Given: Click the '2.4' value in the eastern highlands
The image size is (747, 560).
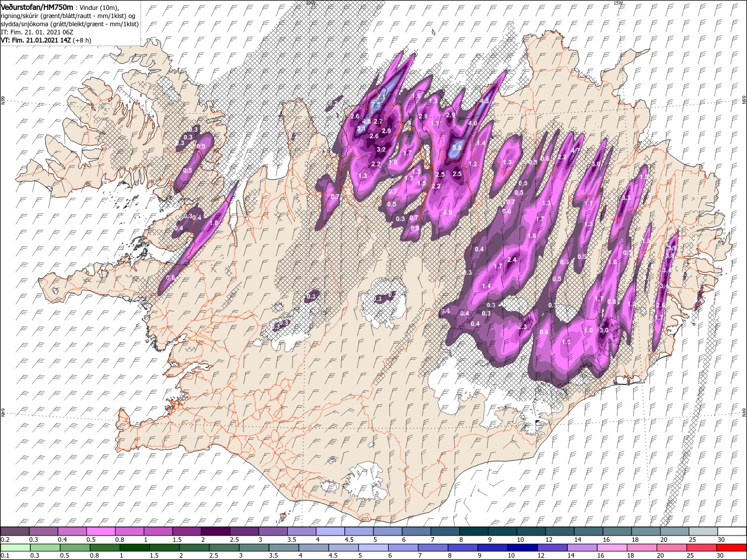Looking at the screenshot, I should [x=512, y=260].
